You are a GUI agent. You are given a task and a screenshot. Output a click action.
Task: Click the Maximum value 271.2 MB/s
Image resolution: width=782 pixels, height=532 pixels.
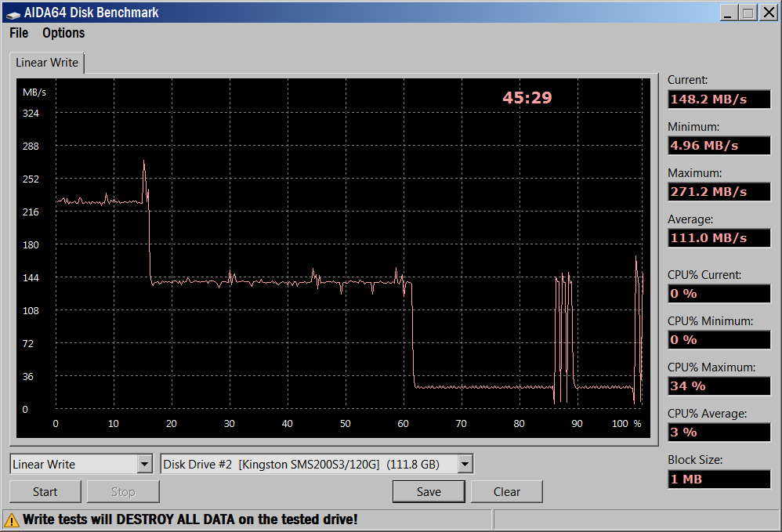(x=719, y=192)
